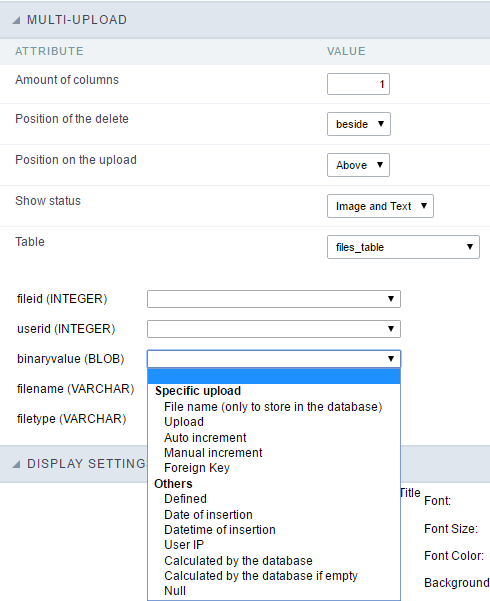Choose the Auto increment option

point(205,437)
